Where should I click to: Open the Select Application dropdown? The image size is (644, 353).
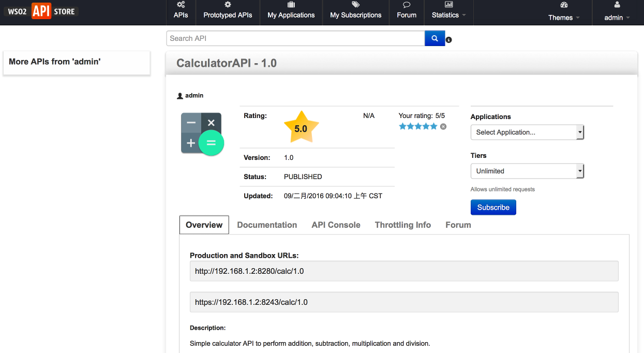click(527, 133)
